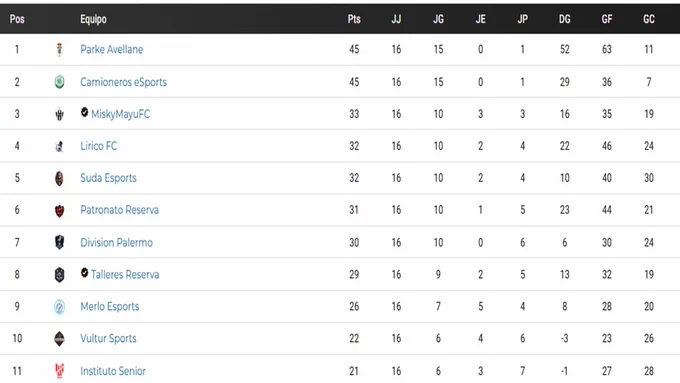680x383 pixels.
Task: Click the Instituto Senior red crest icon
Action: click(59, 371)
